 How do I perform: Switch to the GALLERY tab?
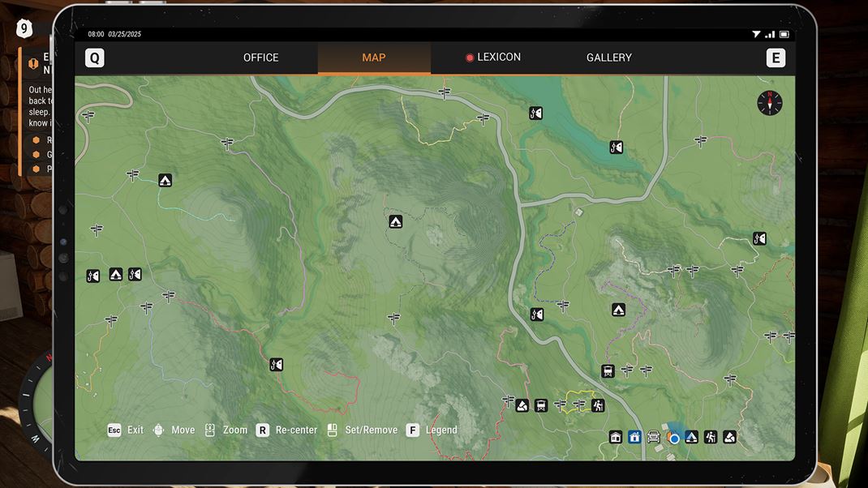tap(609, 58)
